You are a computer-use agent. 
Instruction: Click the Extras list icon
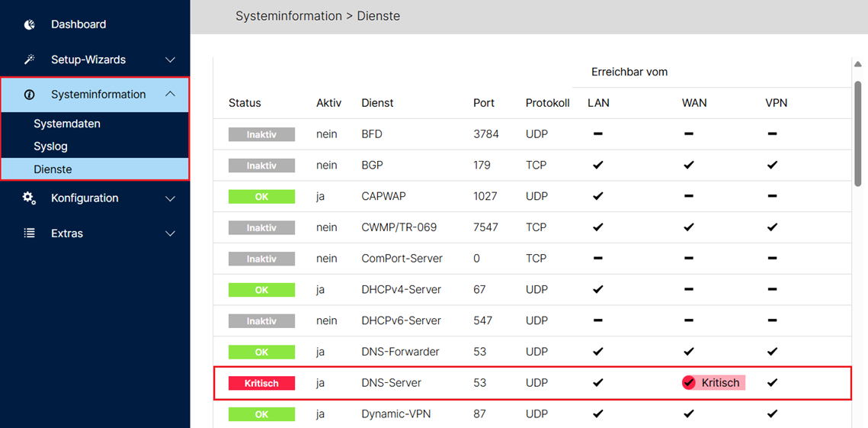[30, 233]
